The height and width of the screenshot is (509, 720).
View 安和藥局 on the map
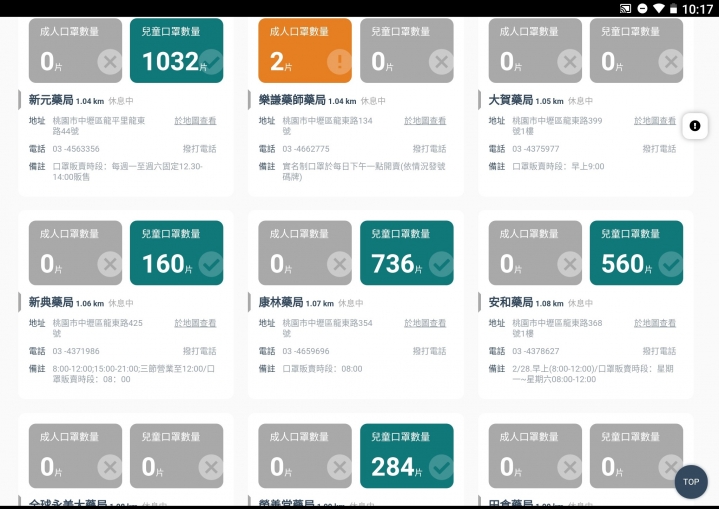pyautogui.click(x=655, y=323)
